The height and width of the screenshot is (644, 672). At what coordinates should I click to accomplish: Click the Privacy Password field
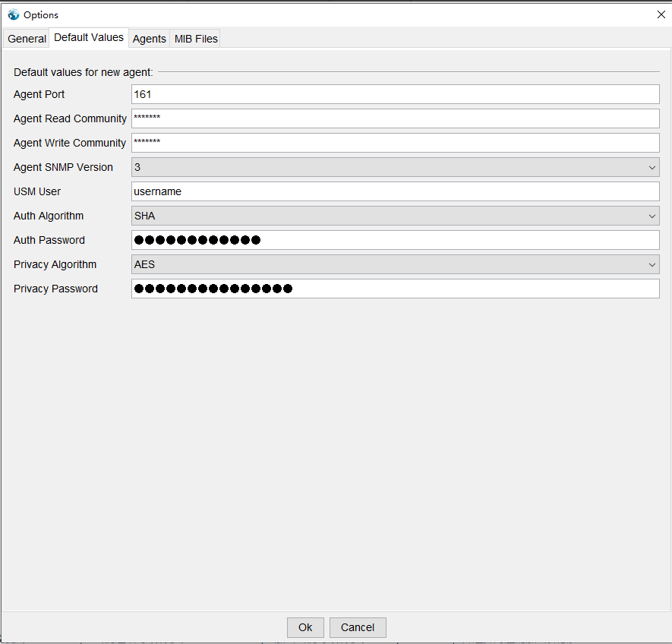(395, 289)
